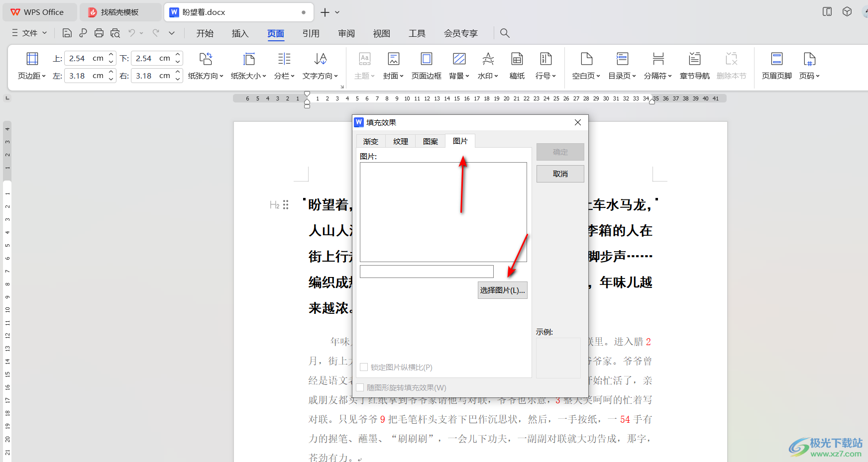Insert a blank page

click(x=586, y=66)
